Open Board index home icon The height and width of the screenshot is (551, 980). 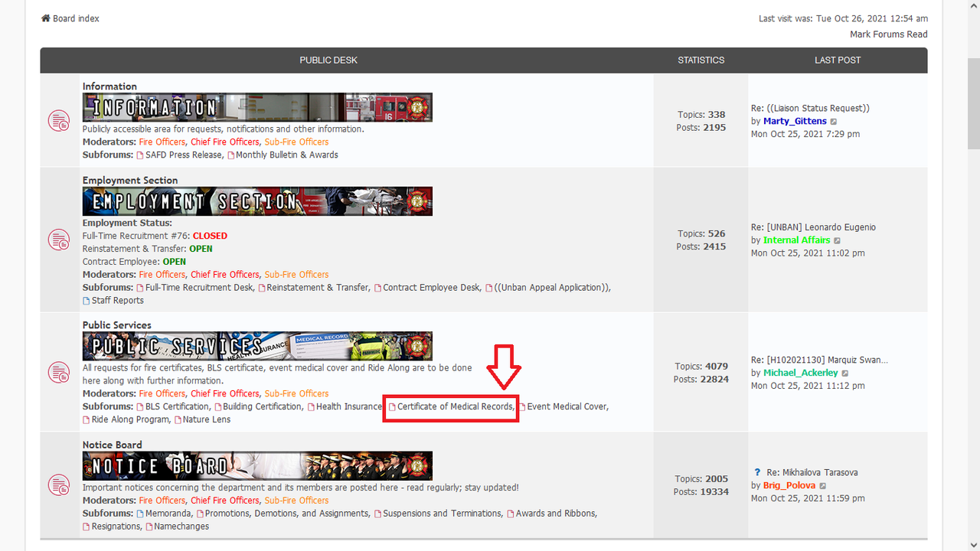(x=46, y=18)
